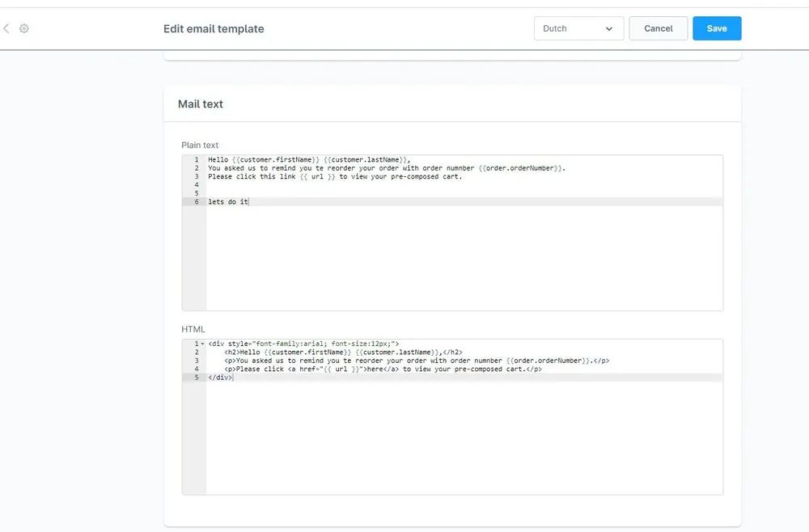This screenshot has height=532, width=809.
Task: Click line number 4 in plain text gutter
Action: point(196,184)
